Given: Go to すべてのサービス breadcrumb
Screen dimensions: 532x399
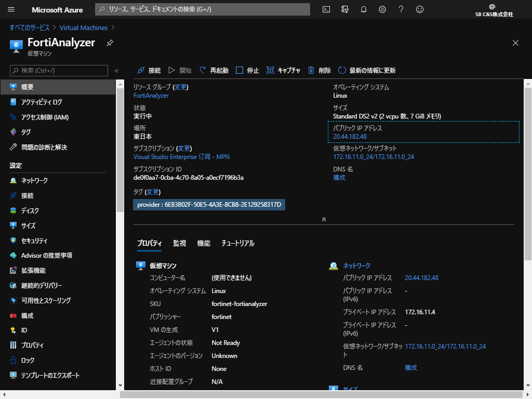Looking at the screenshot, I should click(30, 28).
